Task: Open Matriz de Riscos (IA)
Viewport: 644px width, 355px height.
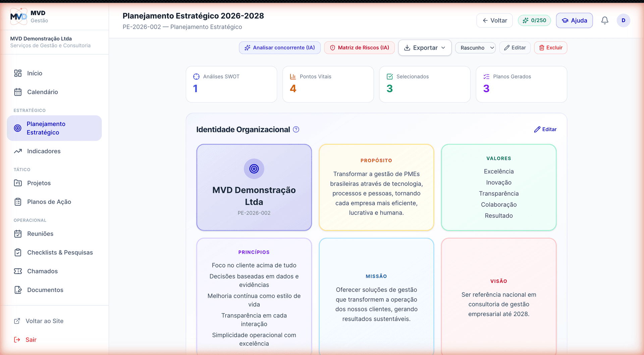Action: (x=359, y=48)
